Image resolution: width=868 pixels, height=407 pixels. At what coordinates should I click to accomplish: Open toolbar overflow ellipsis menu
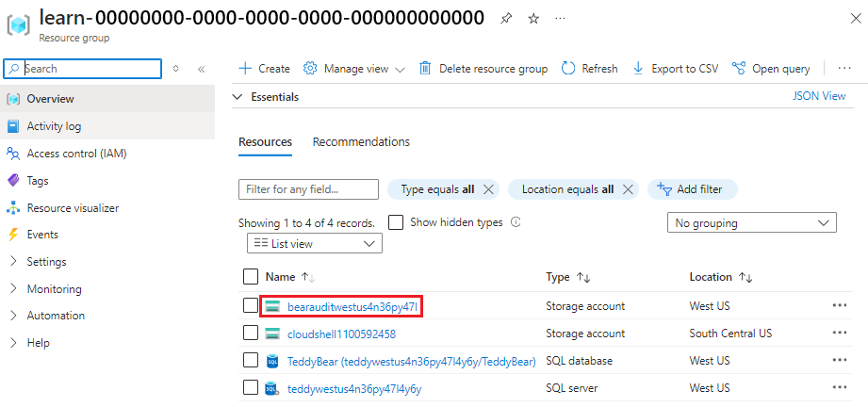point(844,69)
